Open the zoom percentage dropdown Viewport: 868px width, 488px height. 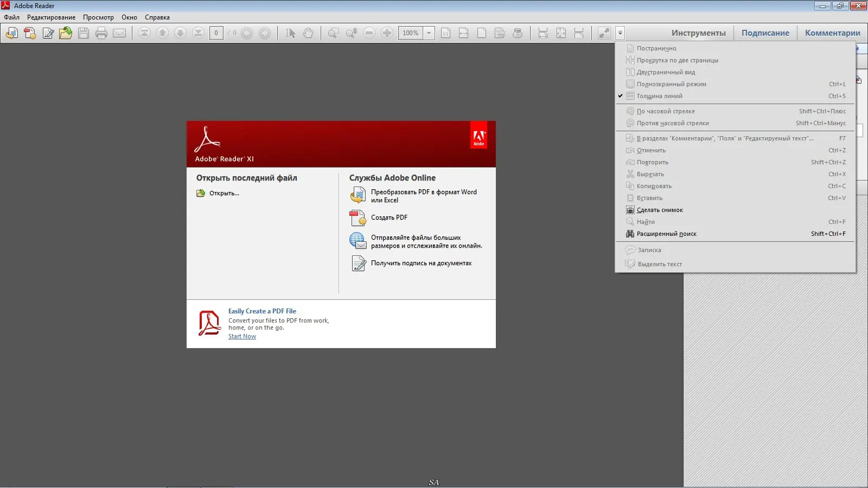click(x=428, y=33)
